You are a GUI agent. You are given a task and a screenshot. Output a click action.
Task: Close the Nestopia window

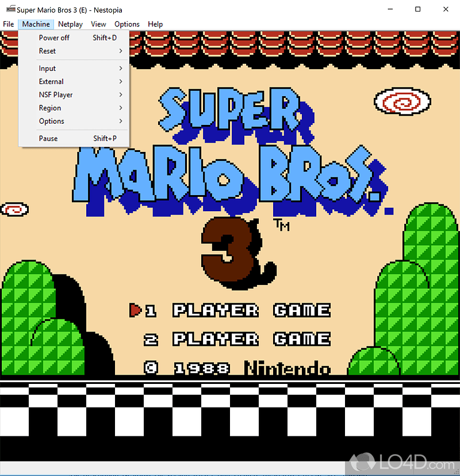(x=446, y=9)
